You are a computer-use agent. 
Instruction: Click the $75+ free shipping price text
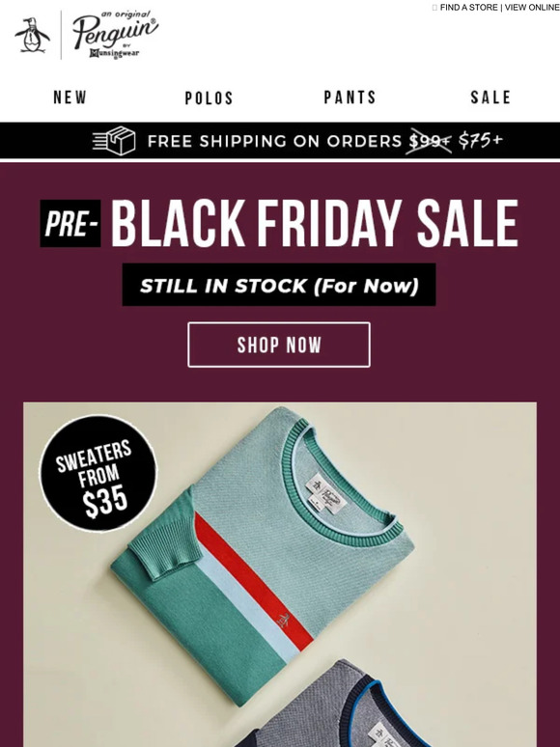point(480,141)
